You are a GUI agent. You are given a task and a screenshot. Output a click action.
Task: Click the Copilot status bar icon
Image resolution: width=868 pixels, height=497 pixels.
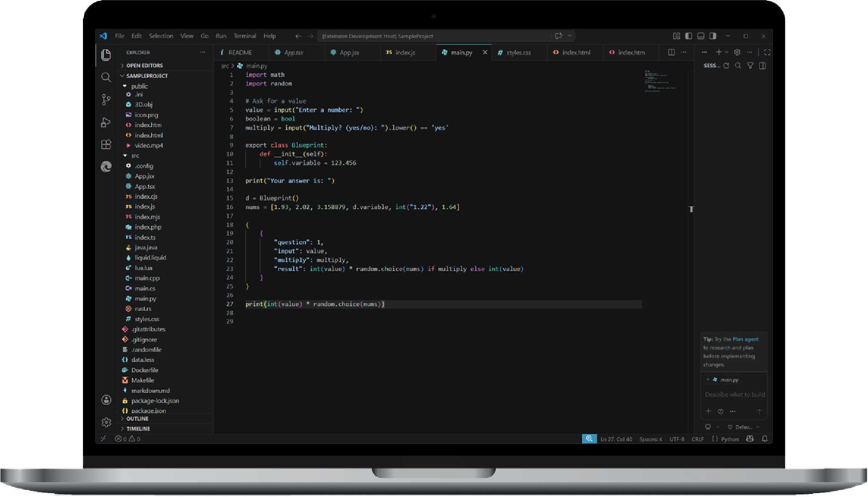pyautogui.click(x=750, y=439)
